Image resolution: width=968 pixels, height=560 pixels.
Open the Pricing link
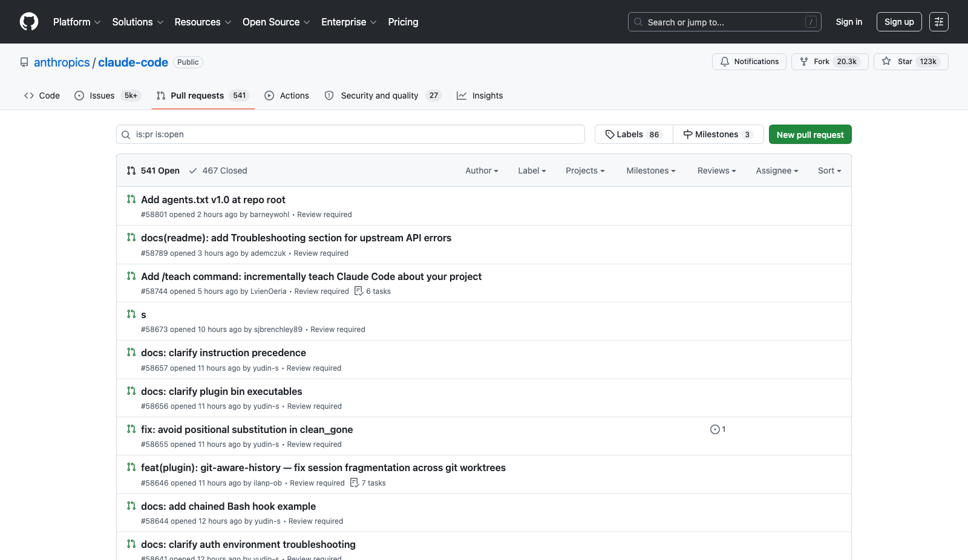(x=403, y=22)
